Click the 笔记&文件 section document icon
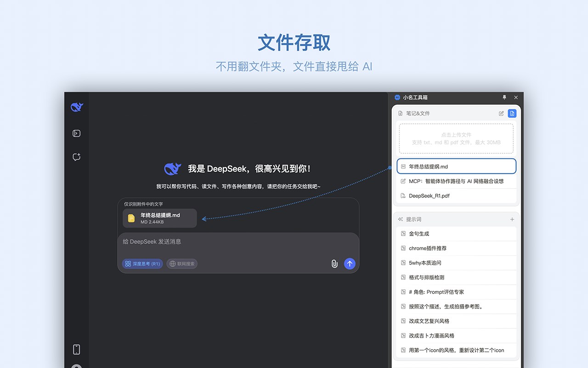The image size is (588, 368). tap(401, 113)
